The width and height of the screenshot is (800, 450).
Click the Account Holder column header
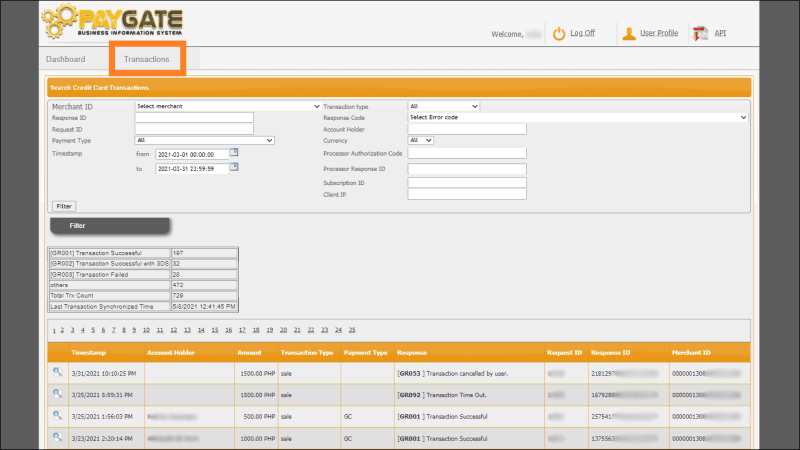pos(170,353)
